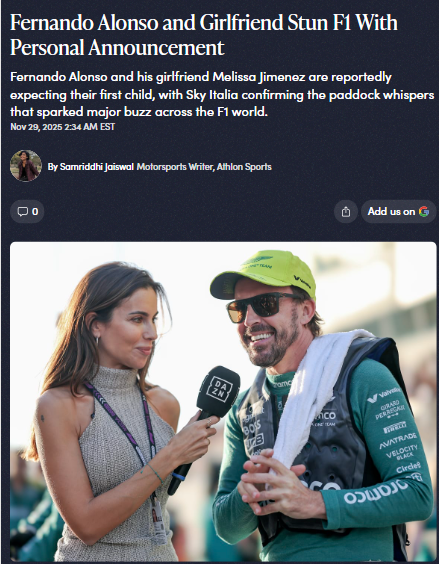Click the lime green cap in photo

(264, 274)
